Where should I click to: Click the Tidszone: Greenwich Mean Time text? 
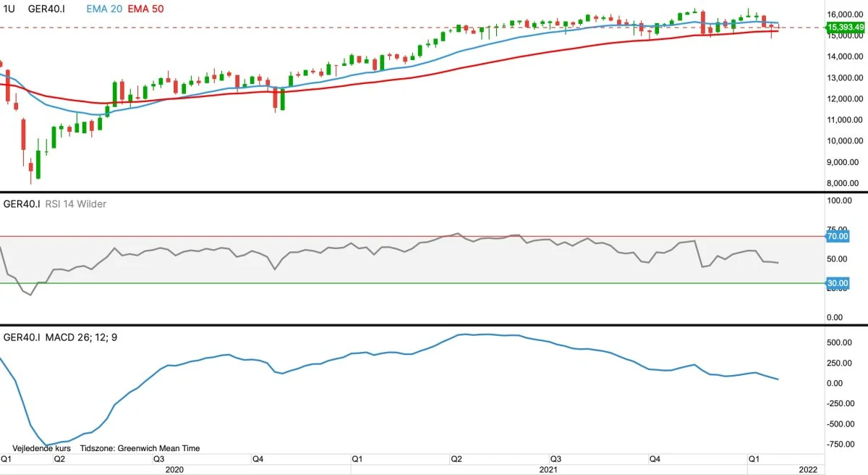(x=140, y=448)
